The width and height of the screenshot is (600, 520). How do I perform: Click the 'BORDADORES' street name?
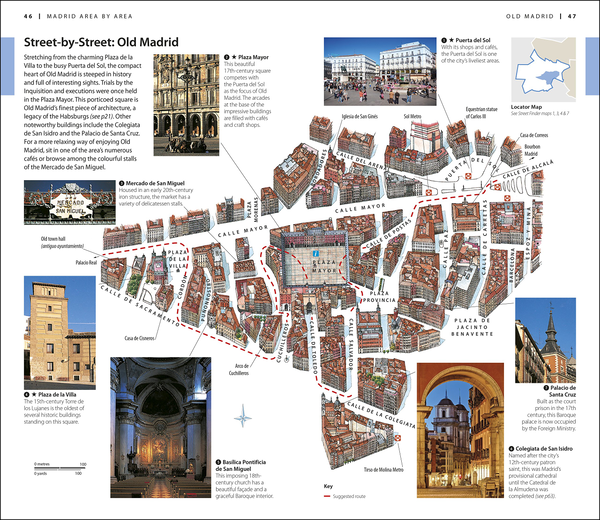pyautogui.click(x=321, y=168)
